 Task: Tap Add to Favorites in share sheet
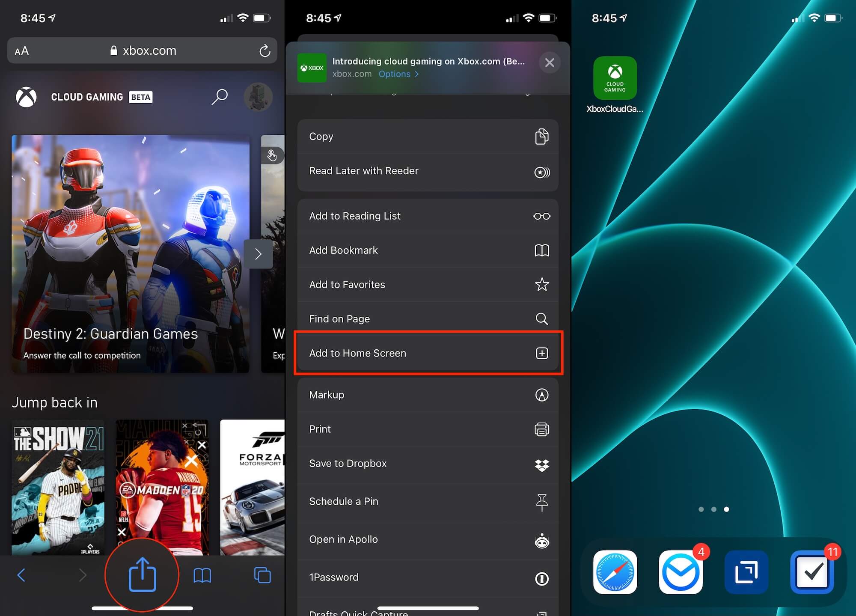click(x=428, y=284)
